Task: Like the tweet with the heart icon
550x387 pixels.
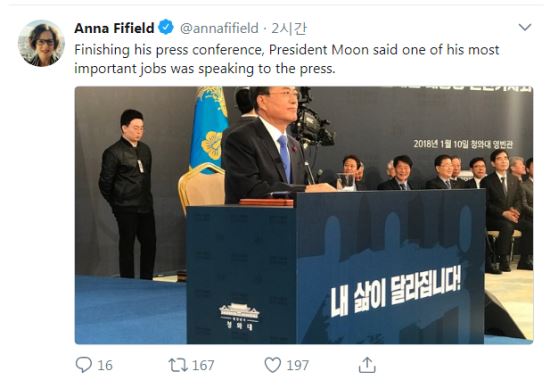Action: [273, 365]
